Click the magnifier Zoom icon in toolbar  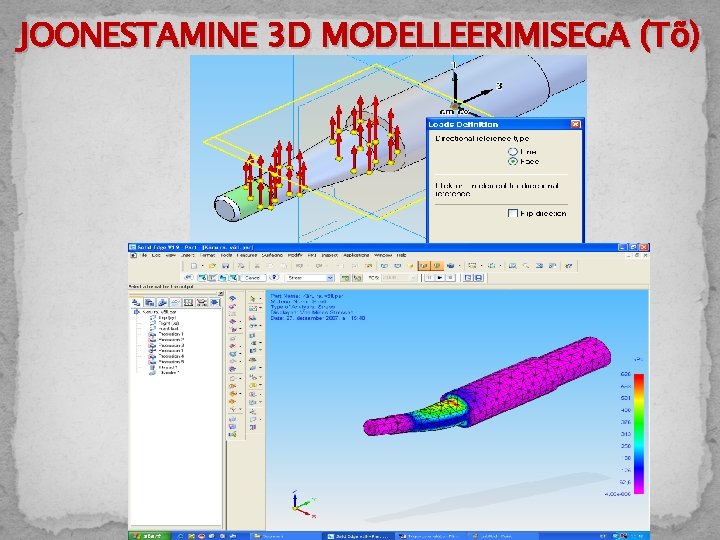[526, 266]
